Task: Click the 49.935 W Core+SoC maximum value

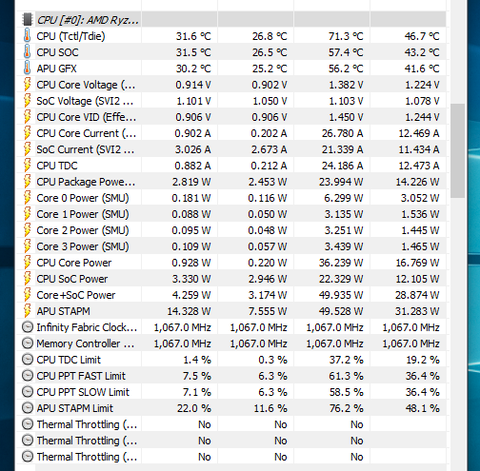Action: click(341, 295)
